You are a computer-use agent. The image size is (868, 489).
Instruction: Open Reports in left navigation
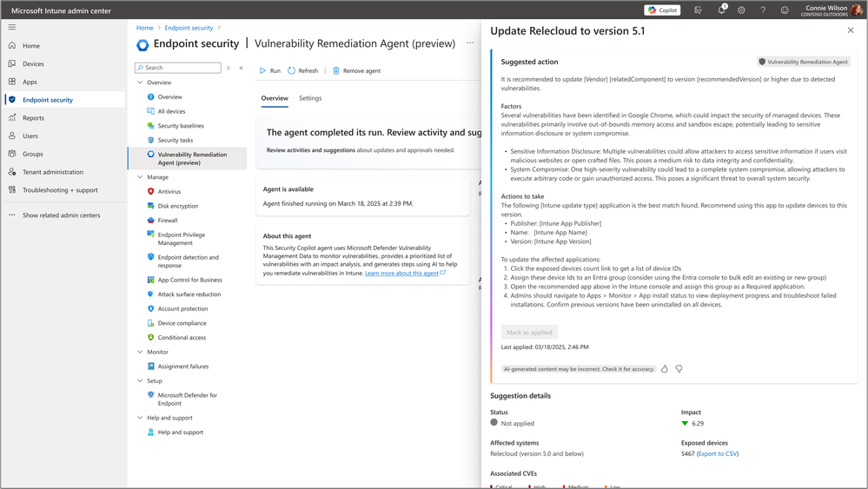pyautogui.click(x=33, y=118)
